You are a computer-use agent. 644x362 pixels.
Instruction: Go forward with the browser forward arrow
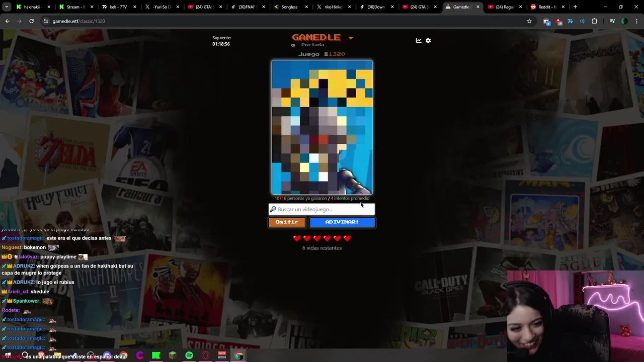[x=19, y=21]
